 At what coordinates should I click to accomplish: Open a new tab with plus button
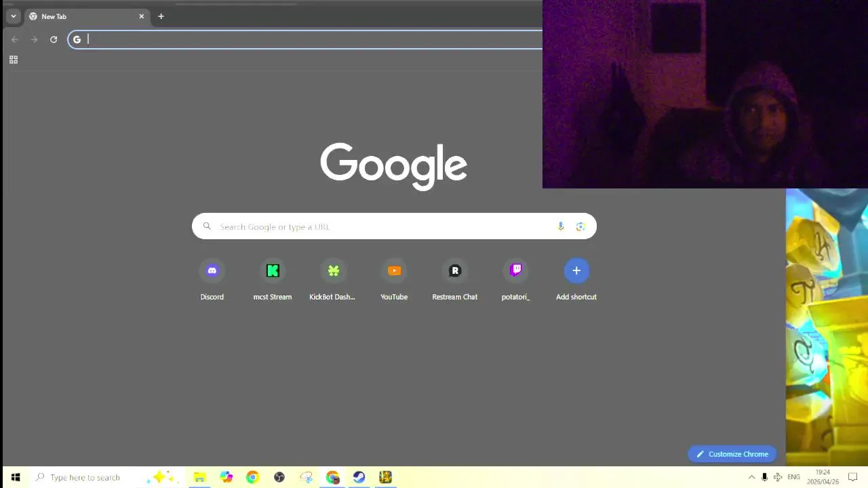pos(161,16)
